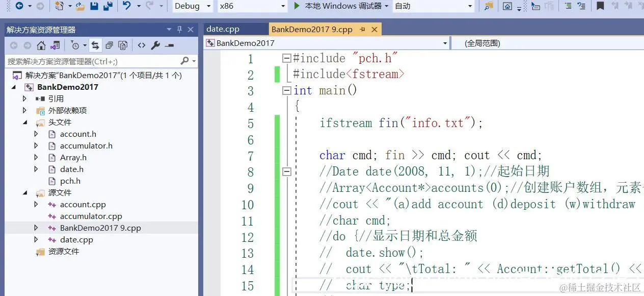Select BankDemo2017 9.cpp in the tree
Image resolution: width=644 pixels, height=296 pixels.
click(100, 228)
